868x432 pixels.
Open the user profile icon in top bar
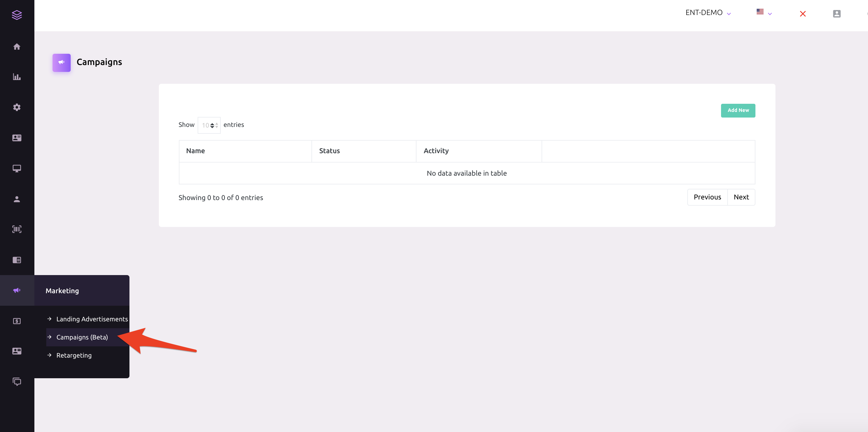tap(837, 13)
